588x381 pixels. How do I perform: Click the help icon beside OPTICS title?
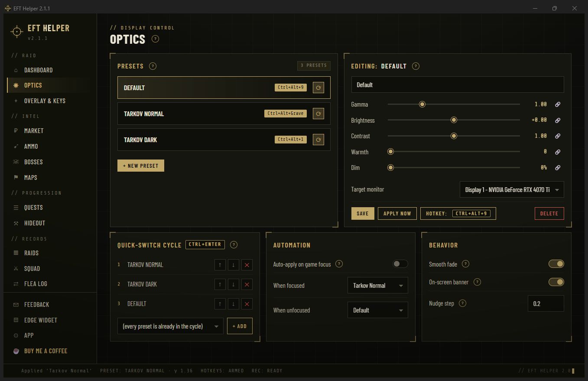pyautogui.click(x=156, y=39)
